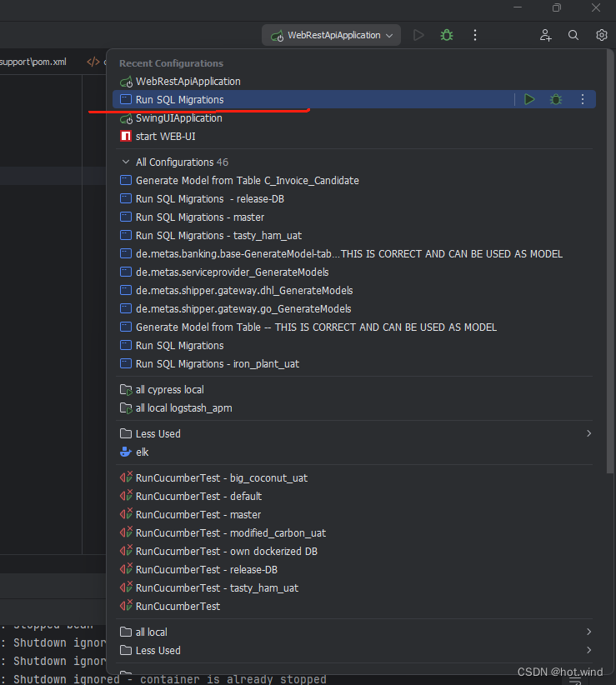The height and width of the screenshot is (685, 616).
Task: Click WebRestApiApplication Spring Boot icon in recent list
Action: coord(126,82)
